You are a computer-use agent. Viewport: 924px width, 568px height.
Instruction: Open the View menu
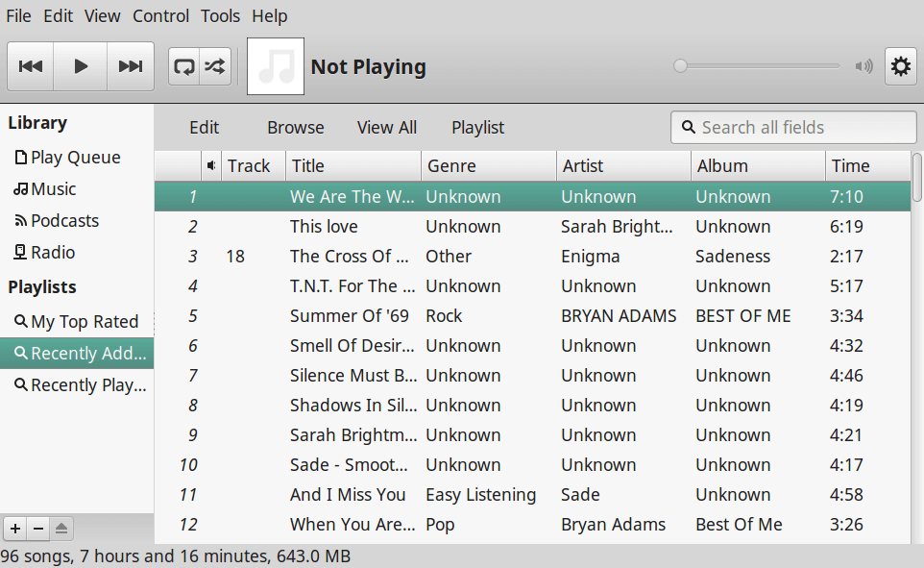(x=102, y=16)
